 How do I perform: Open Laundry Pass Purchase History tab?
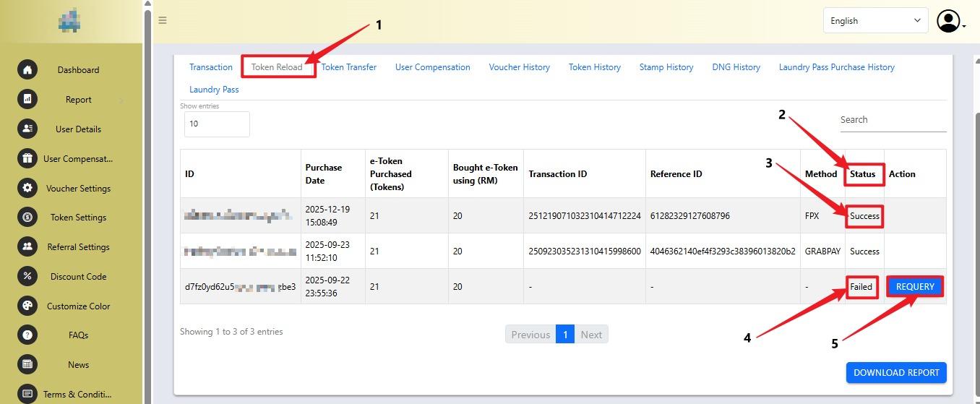point(836,67)
